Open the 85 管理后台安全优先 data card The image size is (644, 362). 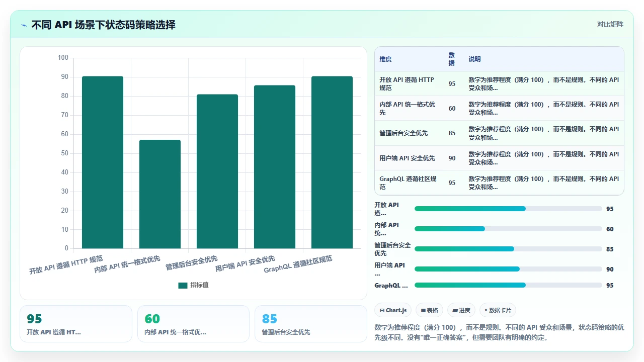[311, 324]
